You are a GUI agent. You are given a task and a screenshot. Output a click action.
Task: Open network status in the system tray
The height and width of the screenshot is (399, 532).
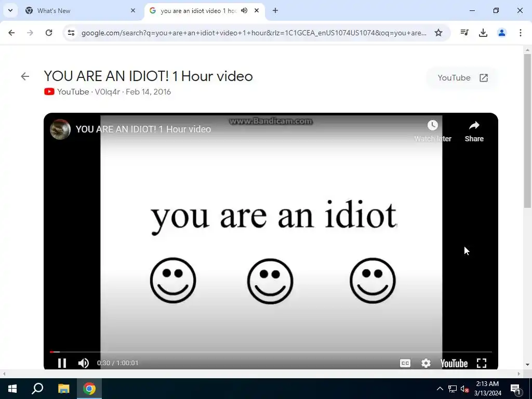tap(453, 389)
